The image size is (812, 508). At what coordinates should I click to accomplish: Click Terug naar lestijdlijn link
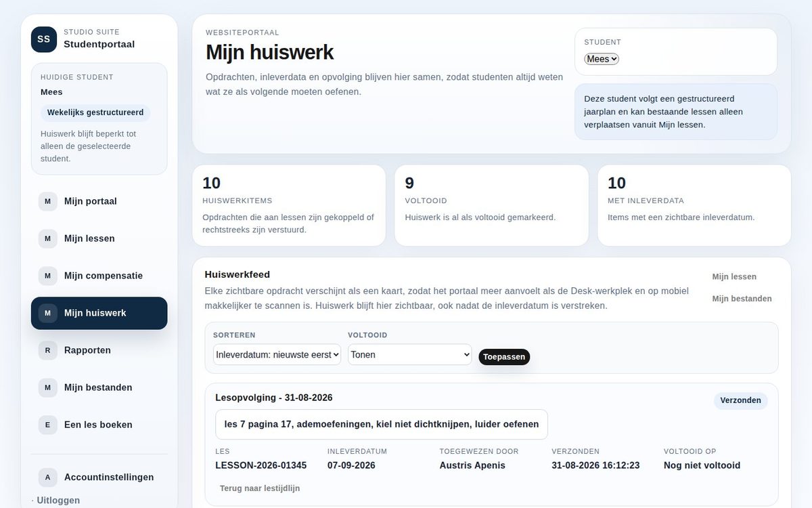pos(260,488)
